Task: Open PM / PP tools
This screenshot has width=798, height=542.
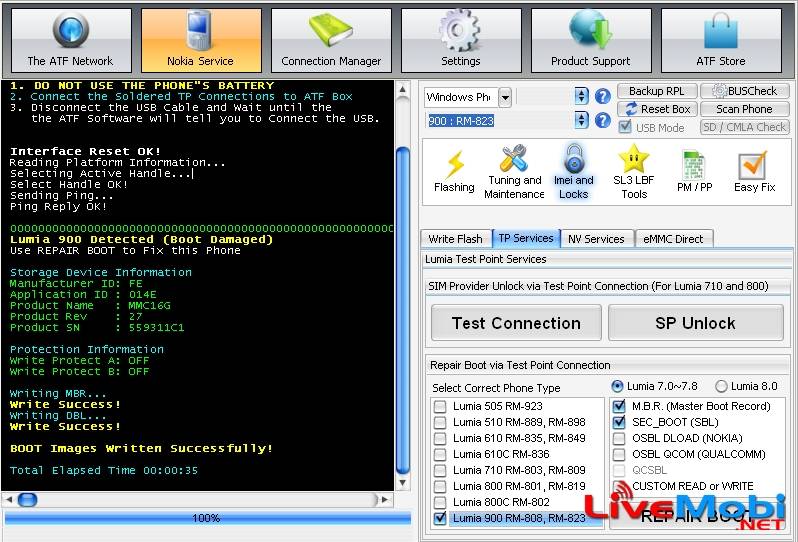Action: coord(695,172)
